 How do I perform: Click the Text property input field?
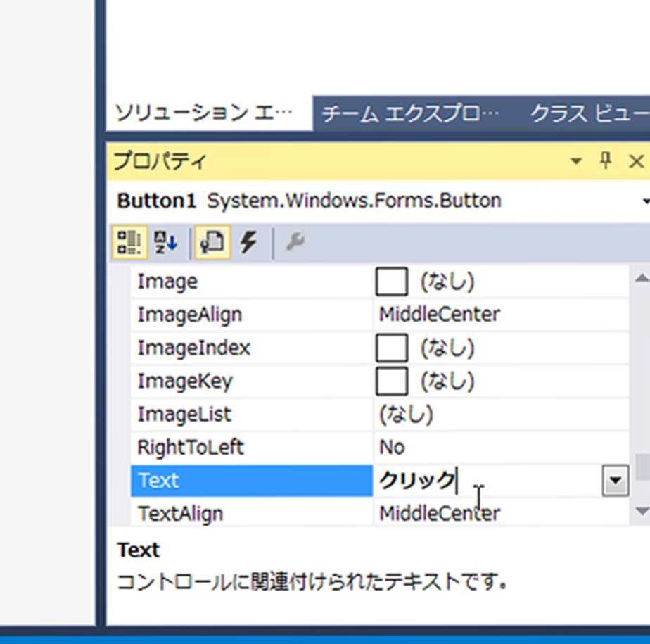485,481
